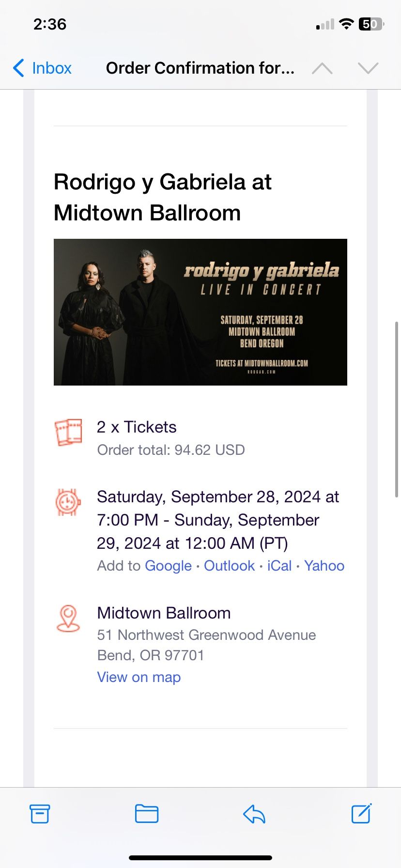Compose a new message with pencil icon
The height and width of the screenshot is (868, 401).
pos(361,813)
